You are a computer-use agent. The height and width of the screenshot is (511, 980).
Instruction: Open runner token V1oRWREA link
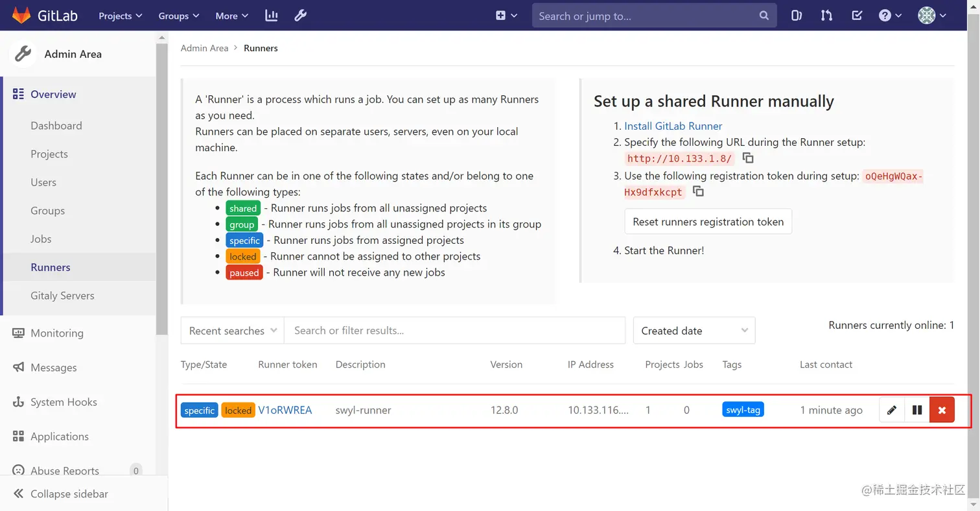[285, 410]
